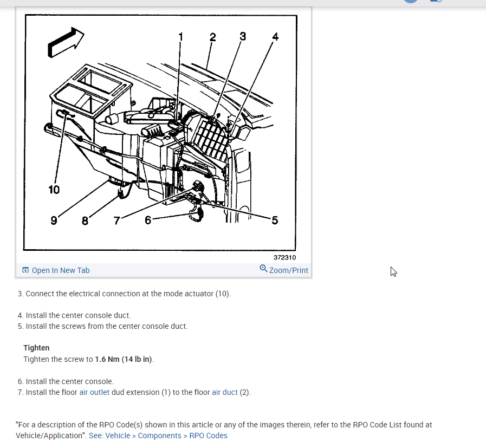The width and height of the screenshot is (486, 448).
Task: Click the HVAC module diagram image
Action: (160, 132)
